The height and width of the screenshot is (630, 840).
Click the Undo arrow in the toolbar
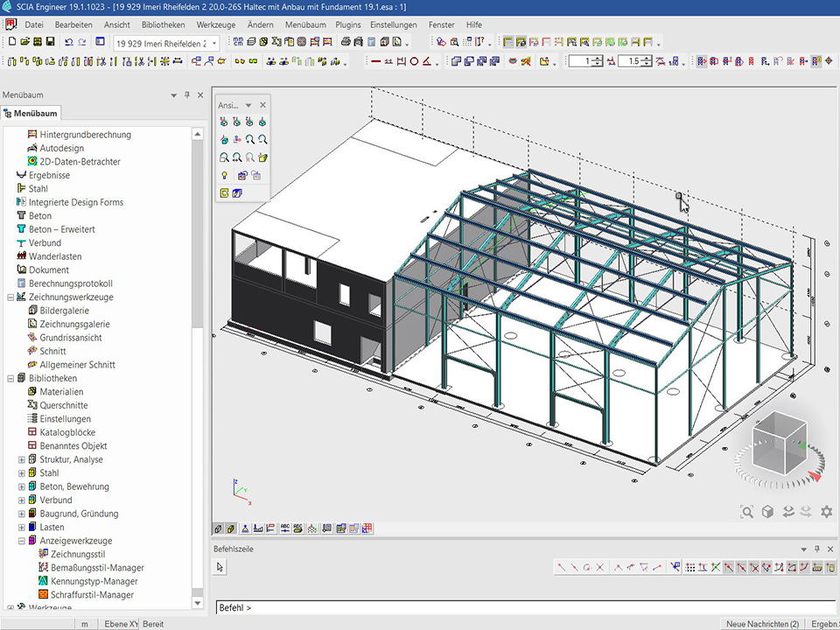(68, 42)
